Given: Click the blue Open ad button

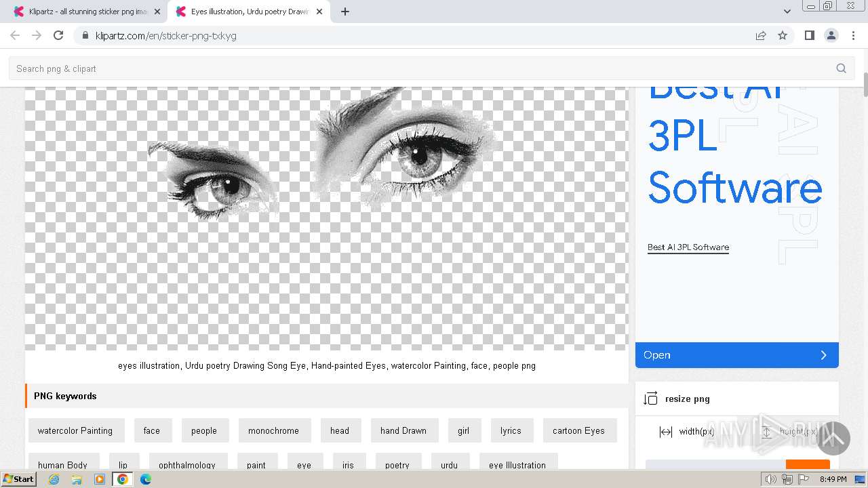Looking at the screenshot, I should [x=737, y=355].
